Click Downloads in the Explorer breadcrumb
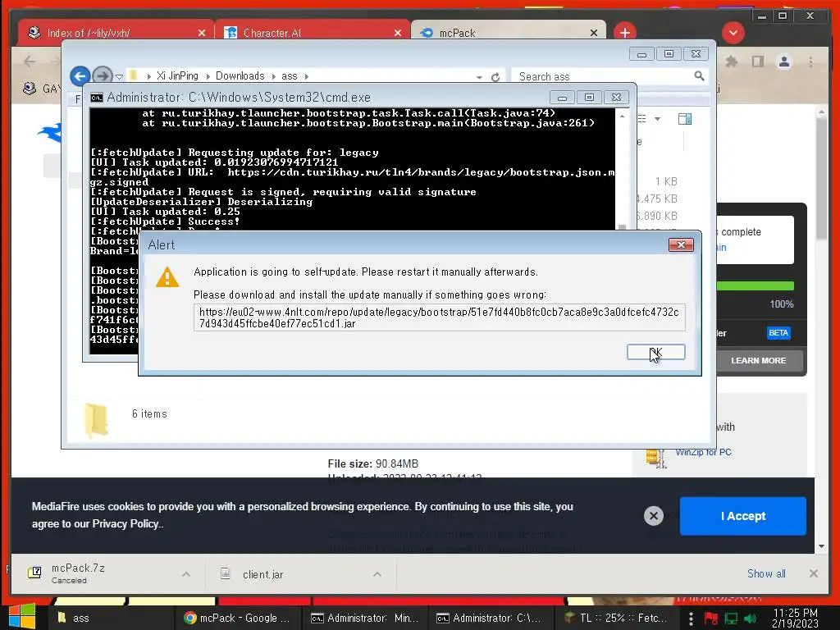The height and width of the screenshot is (630, 840). [240, 76]
